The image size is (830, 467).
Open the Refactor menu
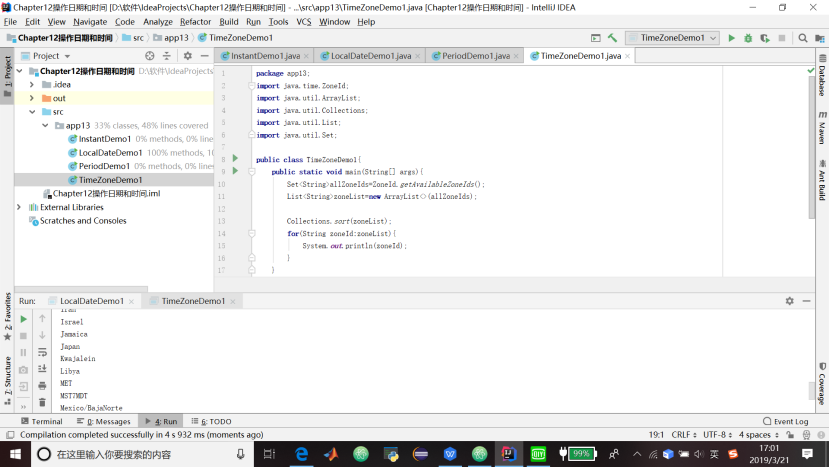[195, 21]
